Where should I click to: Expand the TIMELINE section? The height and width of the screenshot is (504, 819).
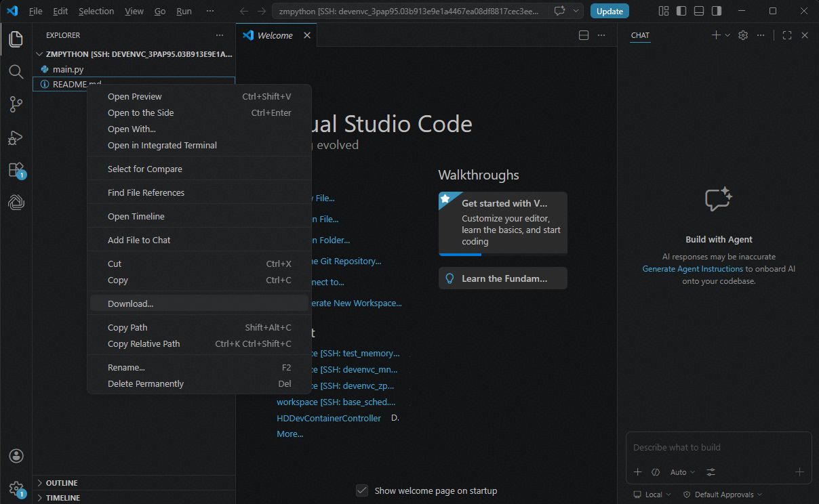point(134,497)
